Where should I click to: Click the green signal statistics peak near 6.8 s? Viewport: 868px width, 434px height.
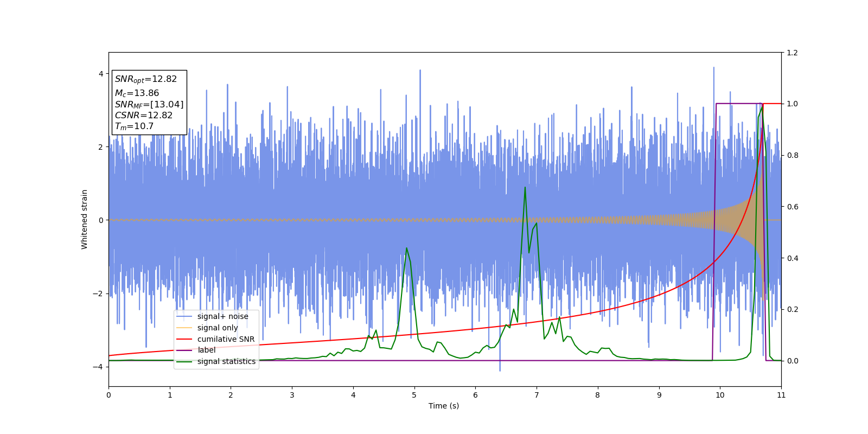click(525, 188)
